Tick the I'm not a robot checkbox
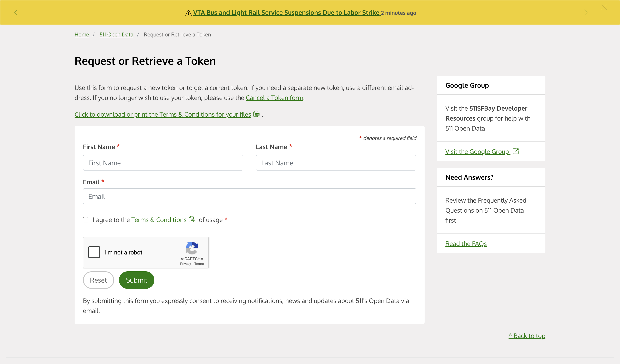The height and width of the screenshot is (364, 620). [94, 252]
